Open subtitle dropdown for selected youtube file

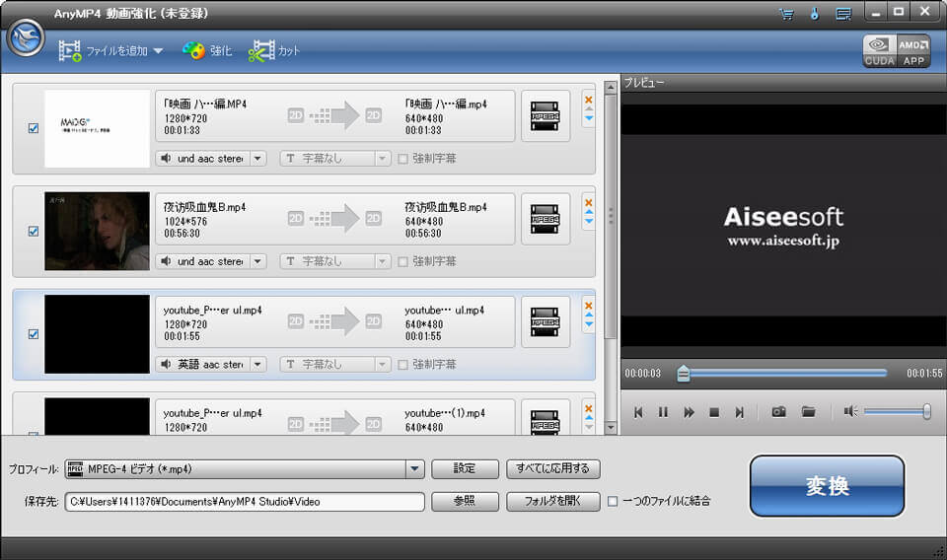point(382,365)
